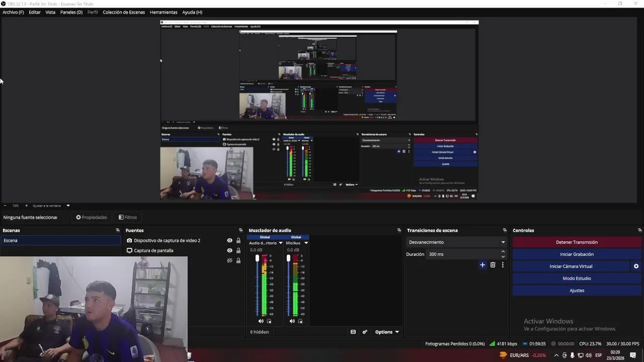Click the monitor icon of Captura de pantalla
This screenshot has height=362, width=644.
[129, 250]
